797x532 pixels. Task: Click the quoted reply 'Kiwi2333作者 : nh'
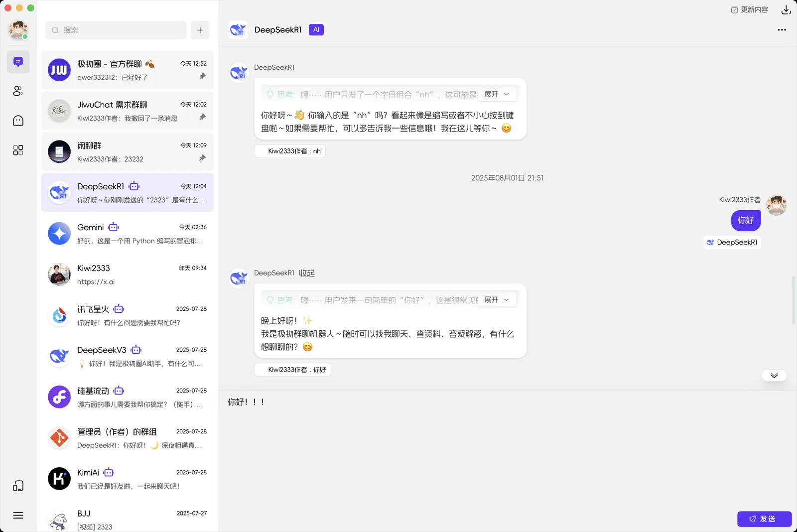(290, 151)
